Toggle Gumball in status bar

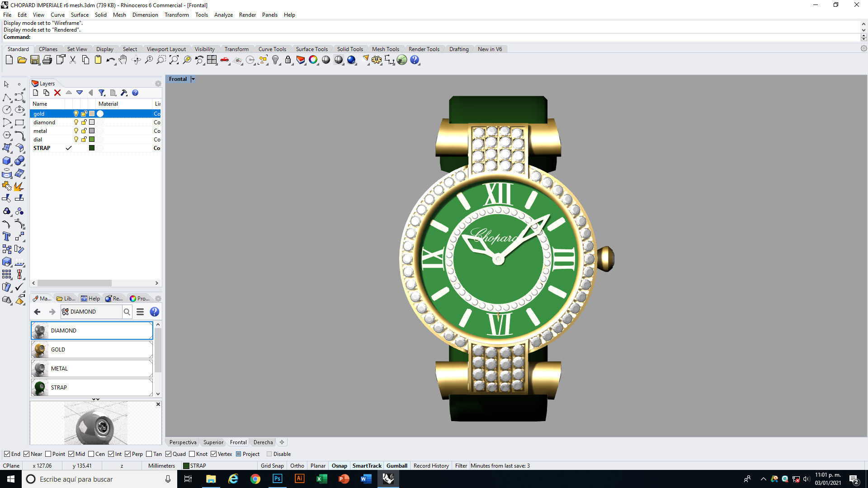pyautogui.click(x=397, y=466)
